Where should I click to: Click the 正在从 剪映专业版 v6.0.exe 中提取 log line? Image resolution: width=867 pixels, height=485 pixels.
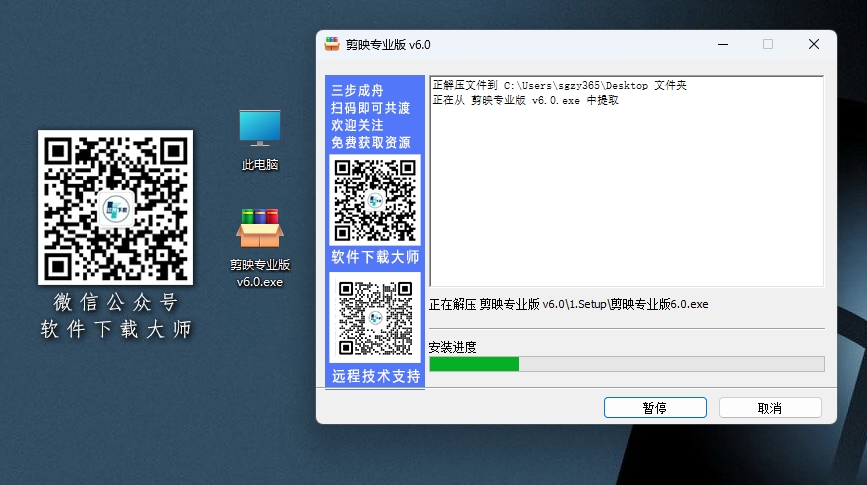tap(525, 100)
